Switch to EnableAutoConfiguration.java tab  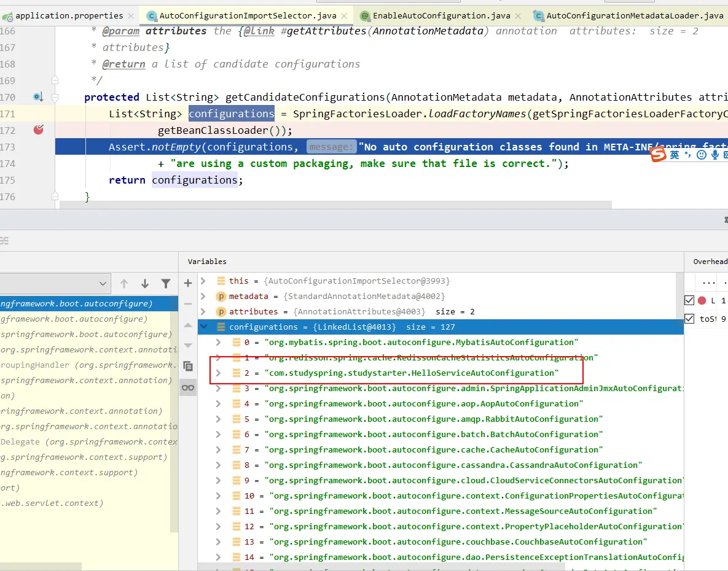pos(441,16)
